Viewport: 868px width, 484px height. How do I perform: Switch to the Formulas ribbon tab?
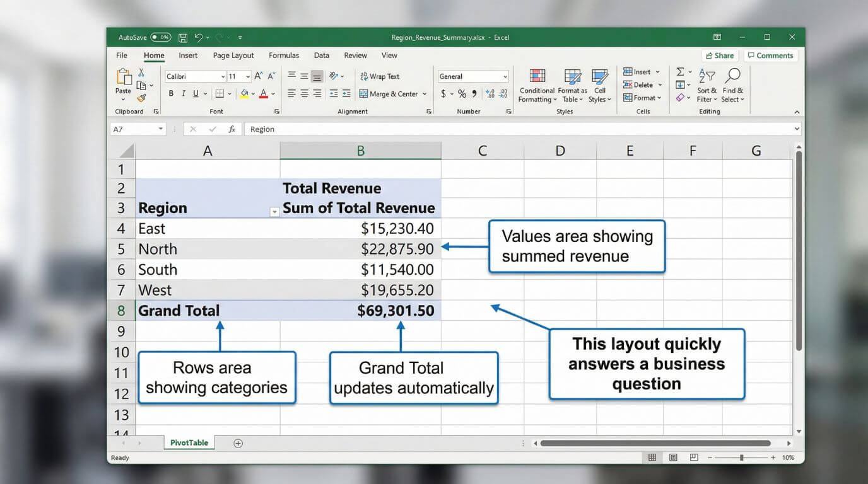284,55
